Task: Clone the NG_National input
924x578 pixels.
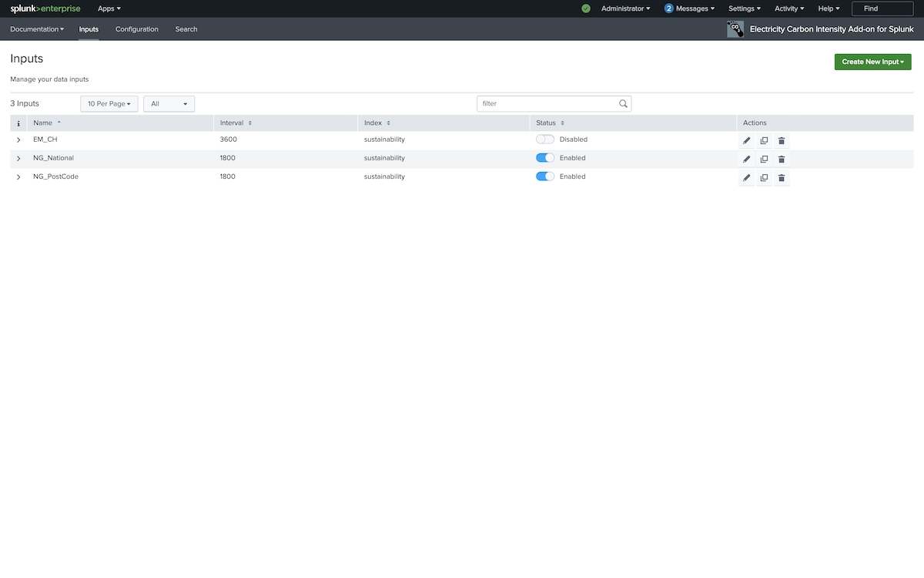Action: pos(764,159)
